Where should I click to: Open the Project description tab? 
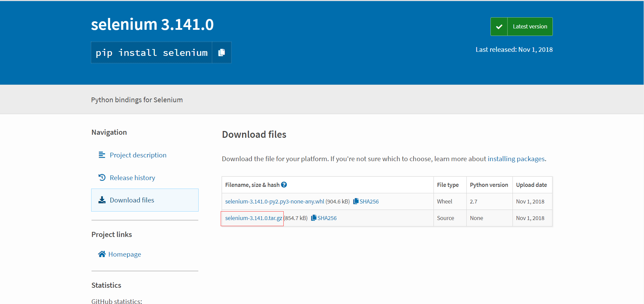click(138, 155)
